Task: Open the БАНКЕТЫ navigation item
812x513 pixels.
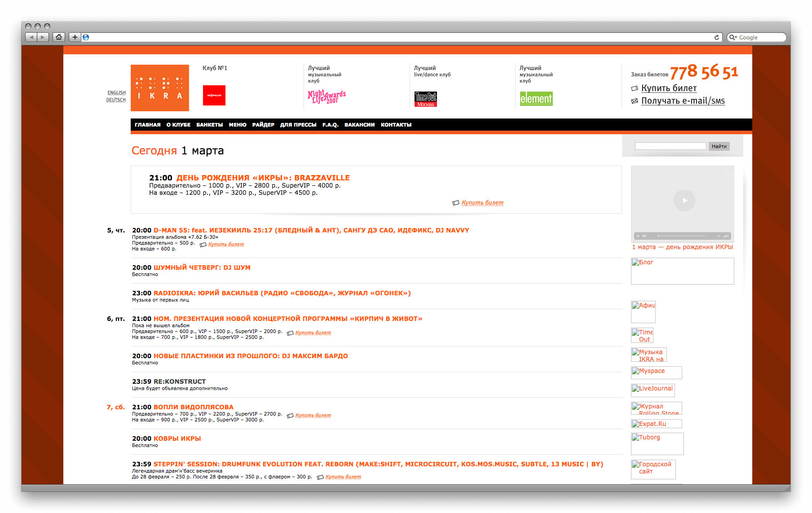Action: pyautogui.click(x=209, y=125)
